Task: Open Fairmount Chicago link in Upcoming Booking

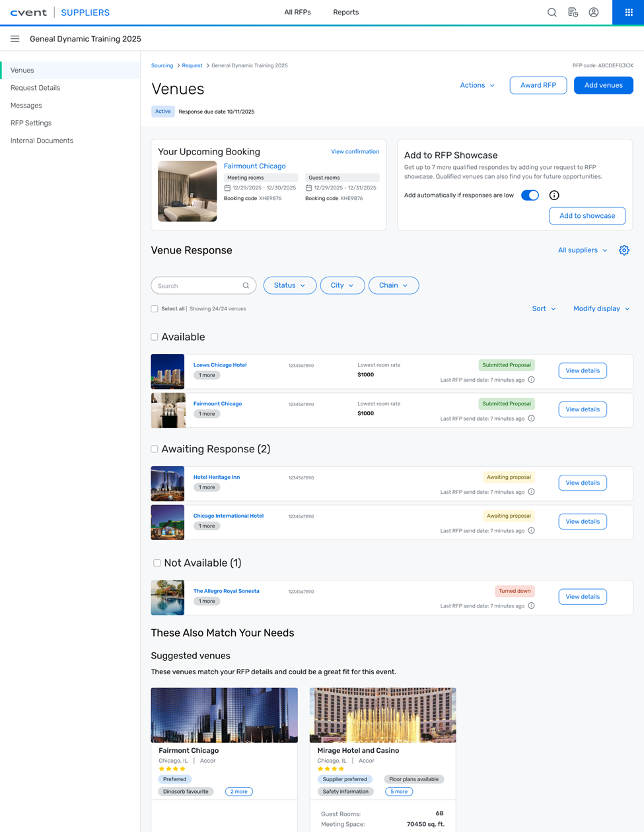Action: 255,166
